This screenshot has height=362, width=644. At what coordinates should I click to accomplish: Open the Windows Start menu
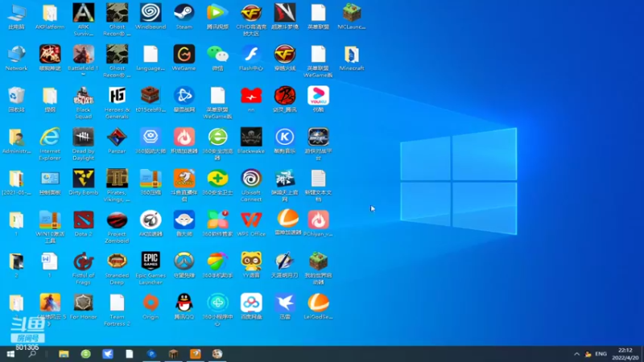[x=10, y=354]
